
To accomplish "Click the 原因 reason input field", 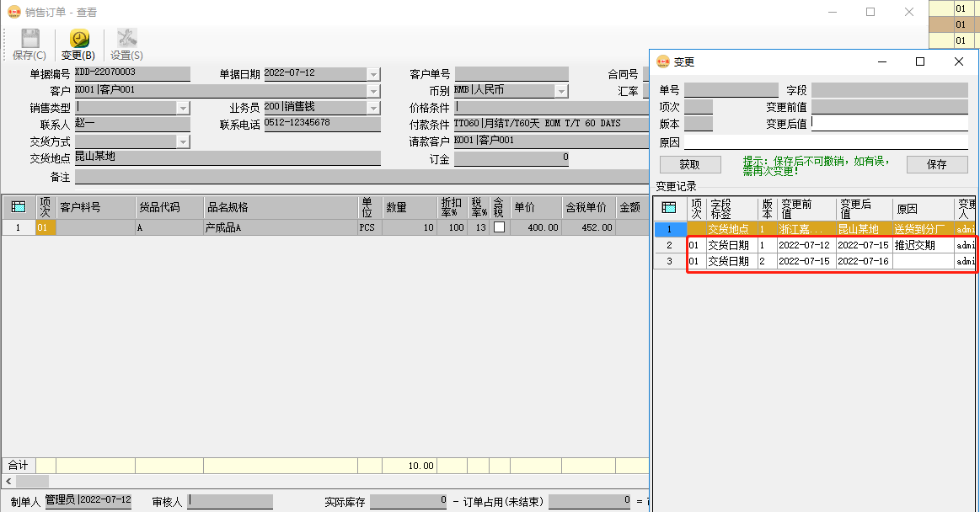I will [825, 141].
